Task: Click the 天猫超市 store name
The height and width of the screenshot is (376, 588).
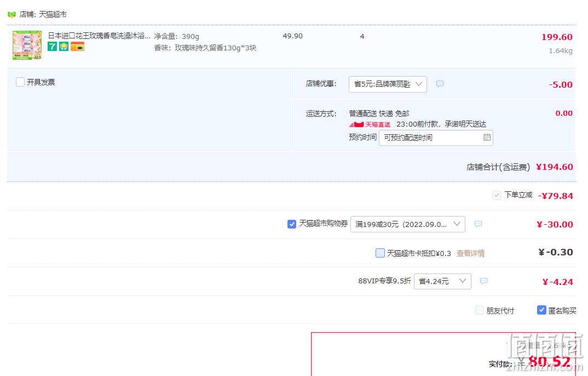Action: coord(53,15)
